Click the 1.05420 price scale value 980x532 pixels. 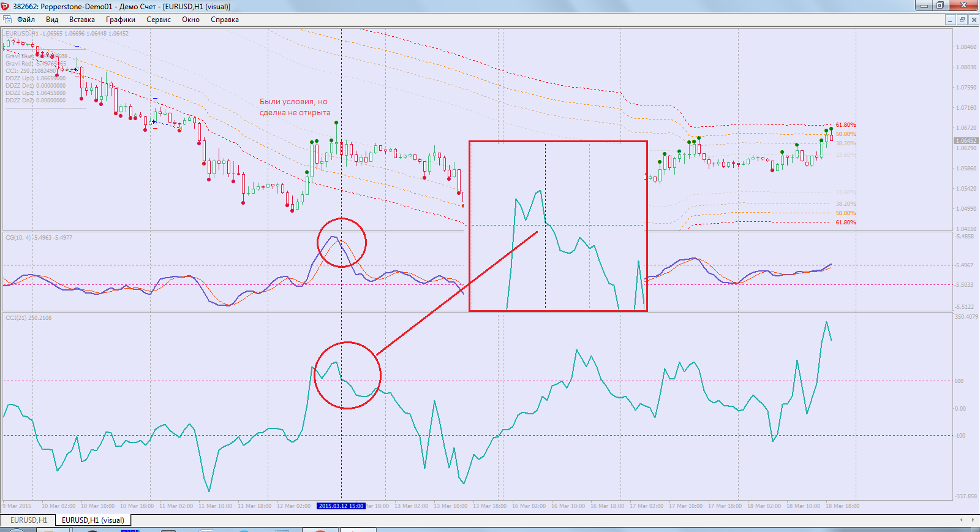966,189
